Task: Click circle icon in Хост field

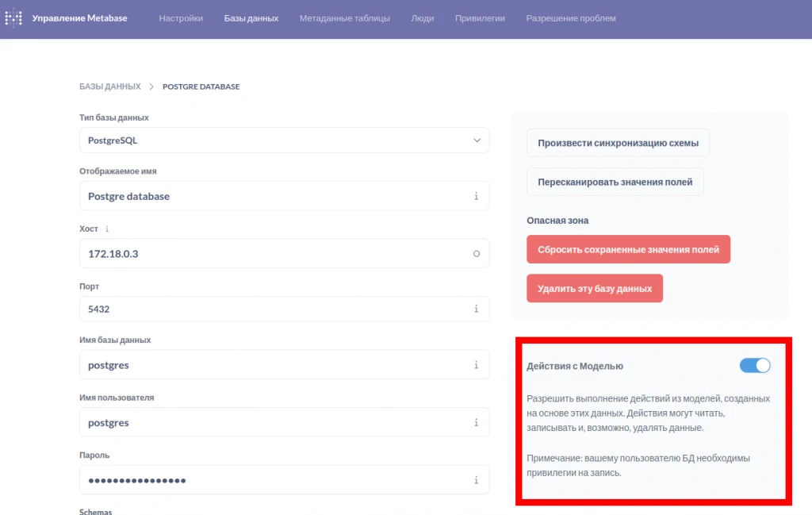Action: coord(476,253)
